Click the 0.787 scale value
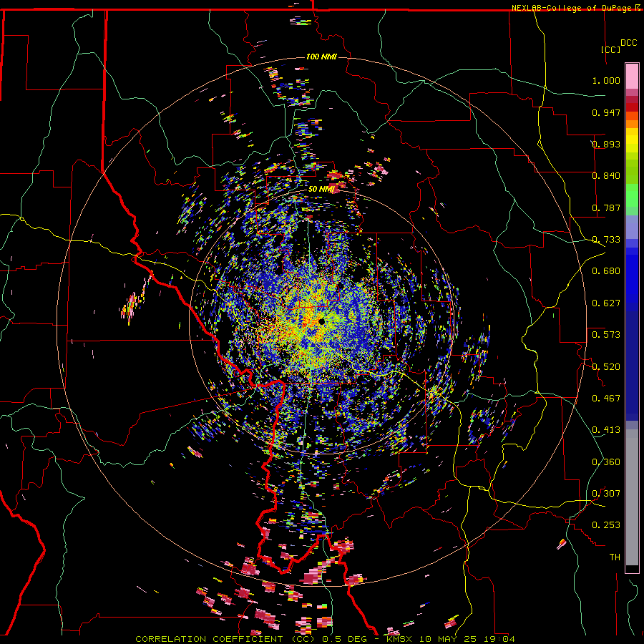The height and width of the screenshot is (644, 644). [606, 208]
